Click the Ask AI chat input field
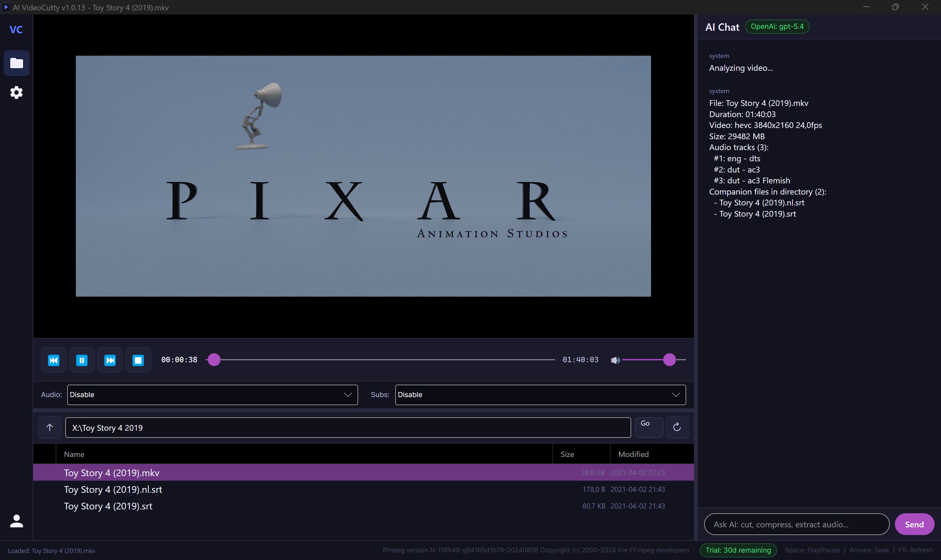Viewport: 941px width, 560px height. click(796, 524)
